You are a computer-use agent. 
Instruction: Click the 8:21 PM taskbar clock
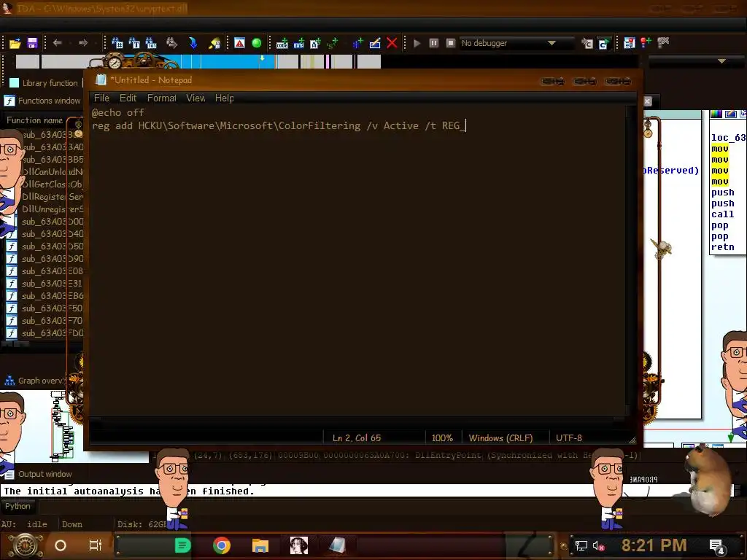[654, 545]
